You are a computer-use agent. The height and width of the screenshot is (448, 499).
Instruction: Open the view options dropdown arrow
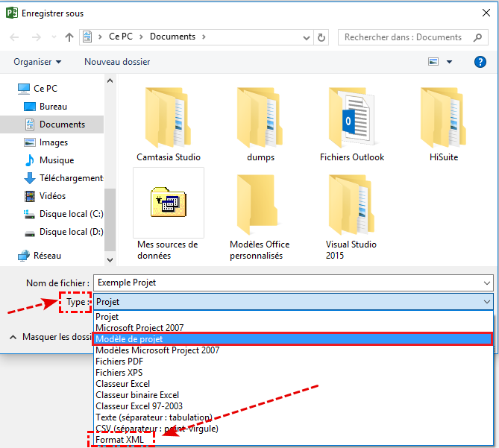[450, 62]
